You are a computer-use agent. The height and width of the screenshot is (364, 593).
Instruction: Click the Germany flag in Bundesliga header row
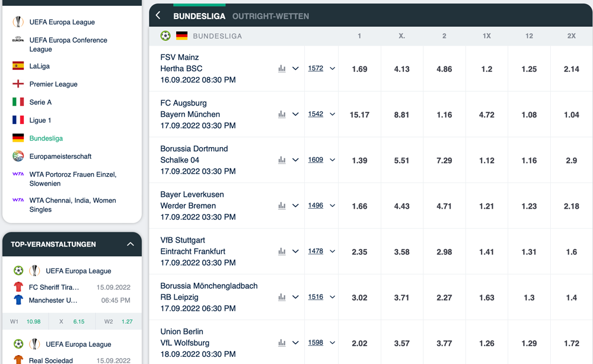coord(181,36)
